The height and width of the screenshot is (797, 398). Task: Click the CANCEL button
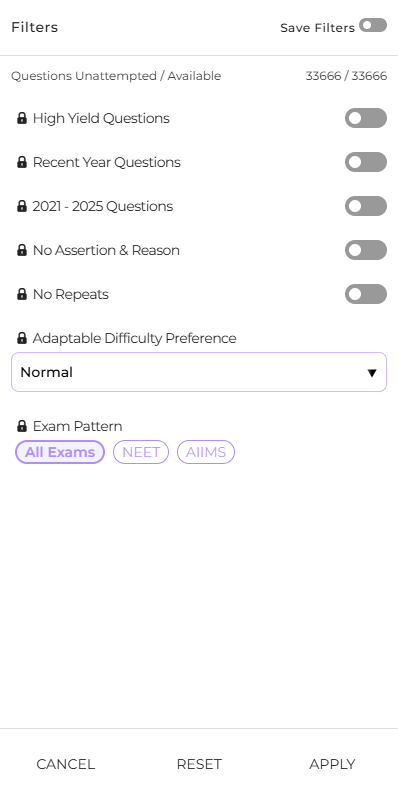(x=66, y=764)
